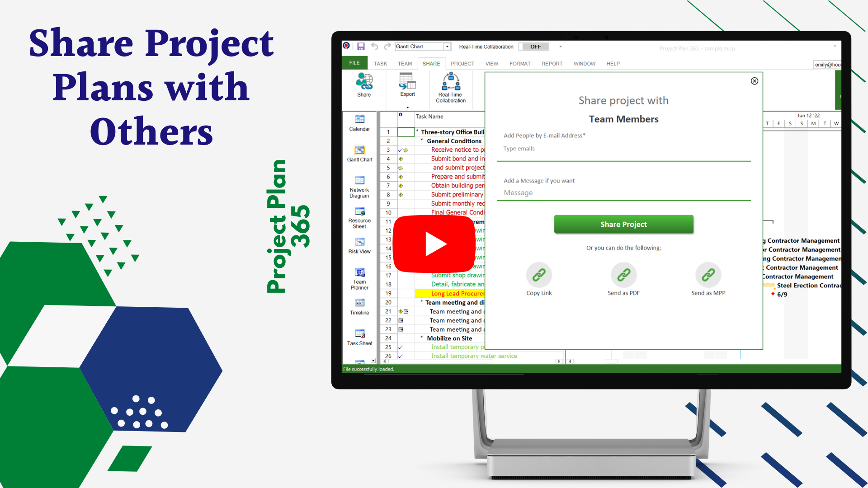868x488 pixels.
Task: Open the Timeline view icon
Action: (x=359, y=306)
